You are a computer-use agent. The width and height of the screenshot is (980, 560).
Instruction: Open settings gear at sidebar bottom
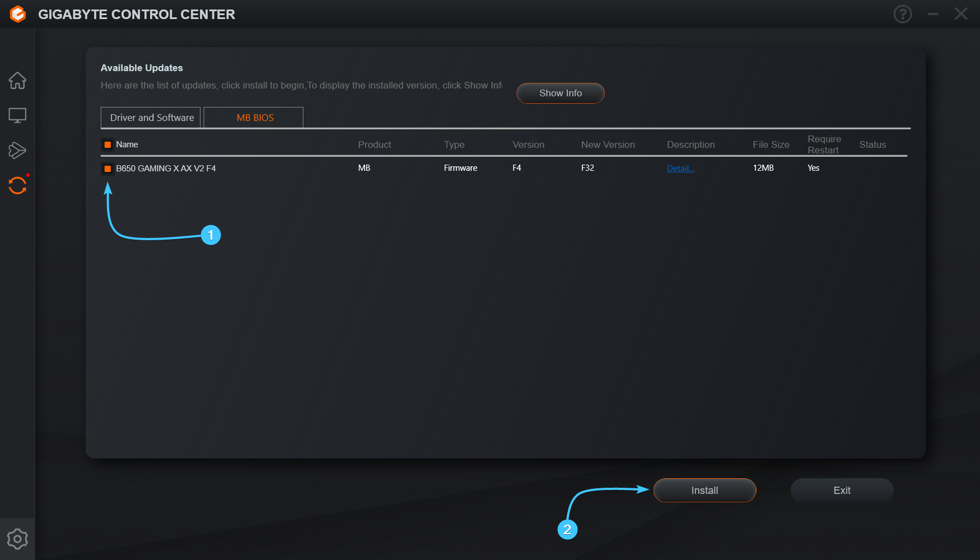point(17,539)
